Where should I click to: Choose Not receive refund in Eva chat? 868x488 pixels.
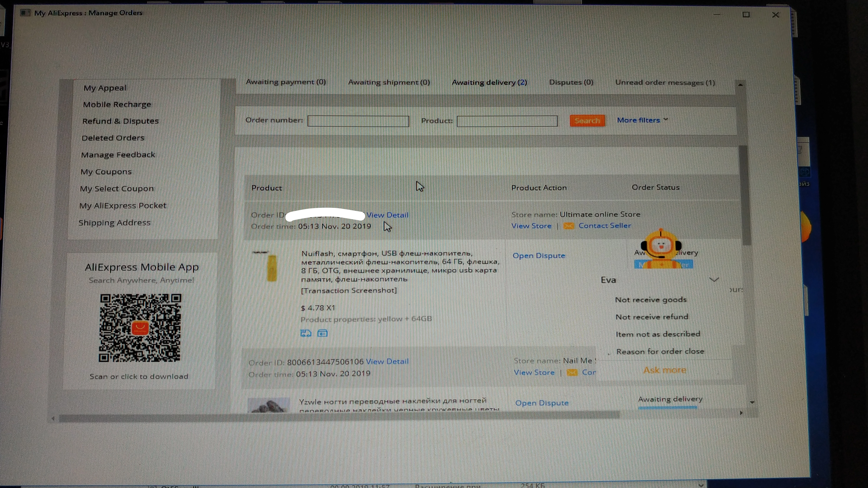tap(652, 317)
